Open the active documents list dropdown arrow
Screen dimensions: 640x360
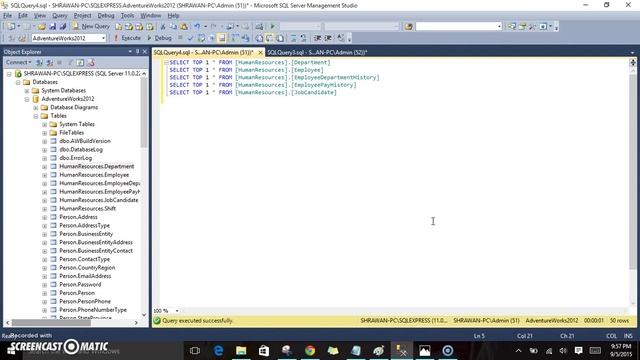click(632, 53)
